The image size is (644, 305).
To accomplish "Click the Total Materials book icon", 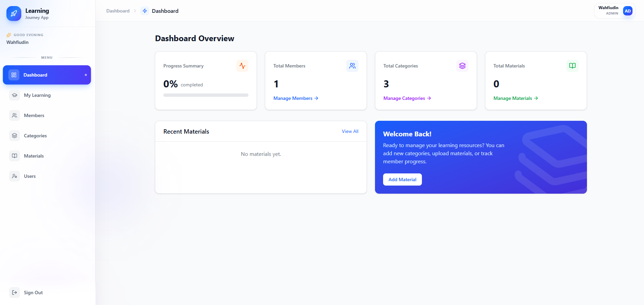I will click(572, 66).
